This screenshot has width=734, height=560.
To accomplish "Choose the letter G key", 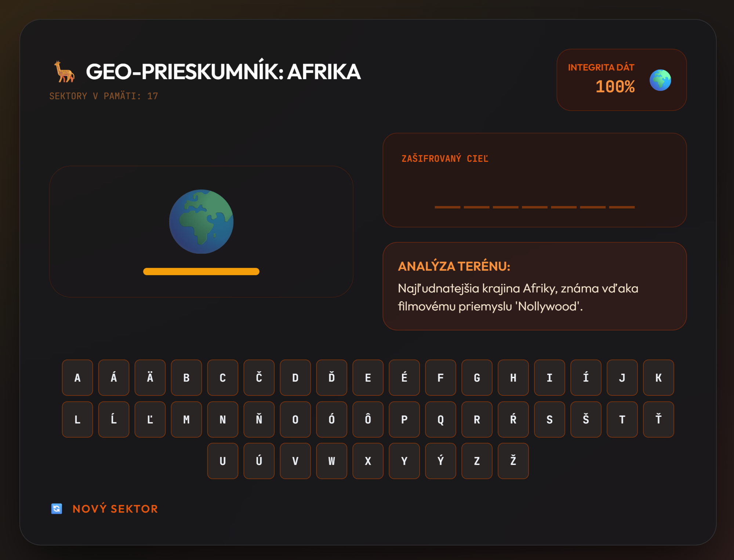I will click(x=477, y=378).
